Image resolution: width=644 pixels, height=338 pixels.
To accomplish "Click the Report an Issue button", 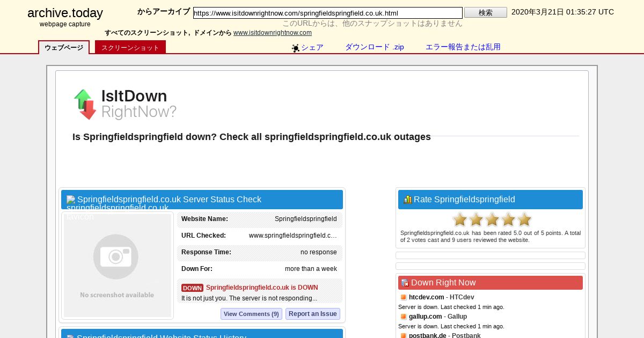I will (313, 314).
